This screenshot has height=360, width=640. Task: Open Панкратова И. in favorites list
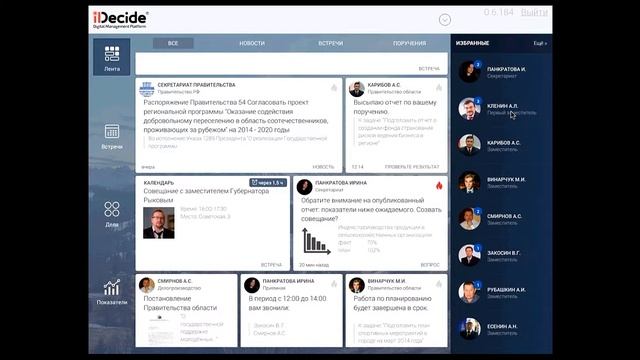[x=501, y=72]
